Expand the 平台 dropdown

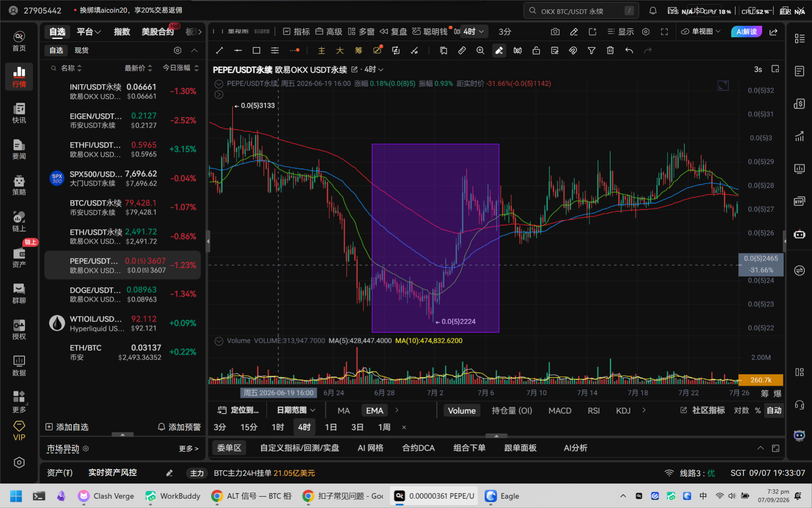point(89,32)
